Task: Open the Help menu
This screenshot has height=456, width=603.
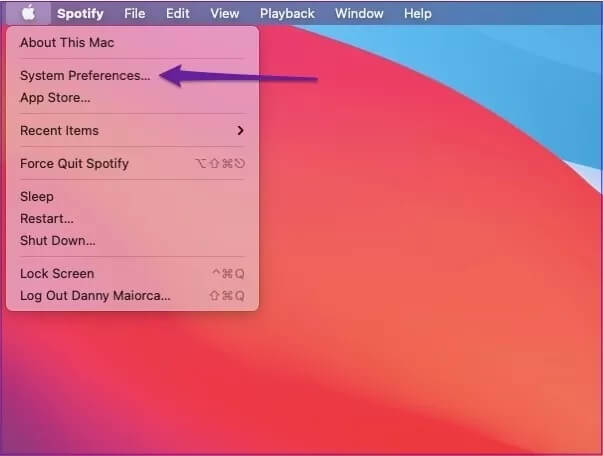Action: point(417,13)
